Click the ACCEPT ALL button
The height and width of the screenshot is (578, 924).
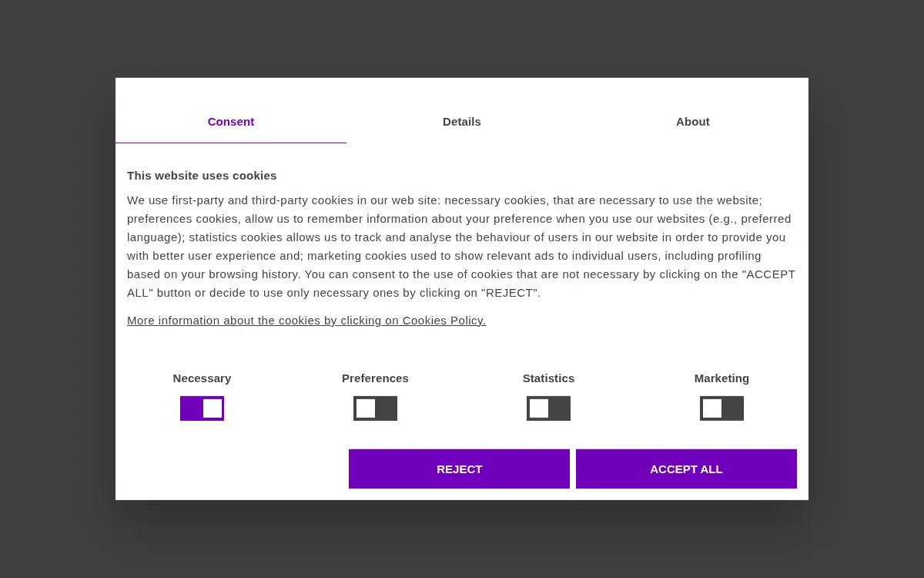coord(686,469)
